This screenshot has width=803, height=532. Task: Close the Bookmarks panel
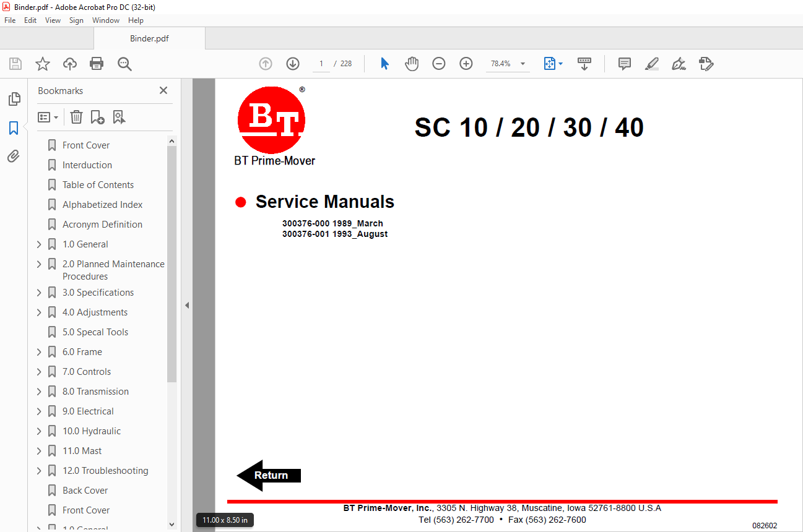(163, 90)
